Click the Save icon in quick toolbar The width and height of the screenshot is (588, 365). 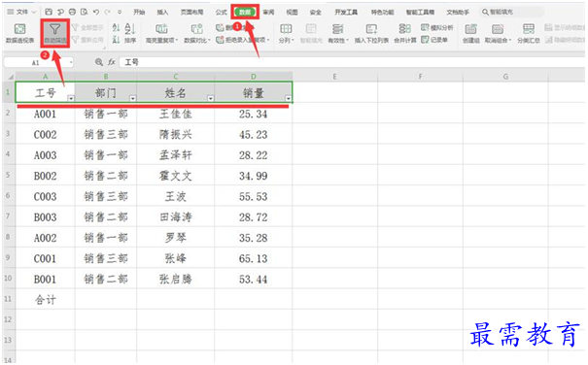click(49, 12)
